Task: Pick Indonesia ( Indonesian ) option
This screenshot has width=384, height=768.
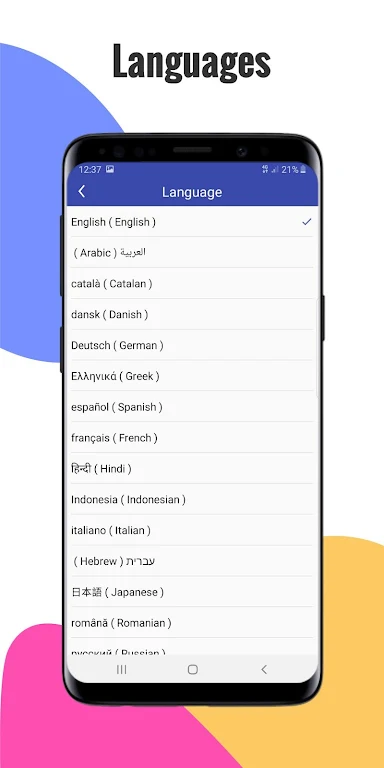Action: point(192,500)
